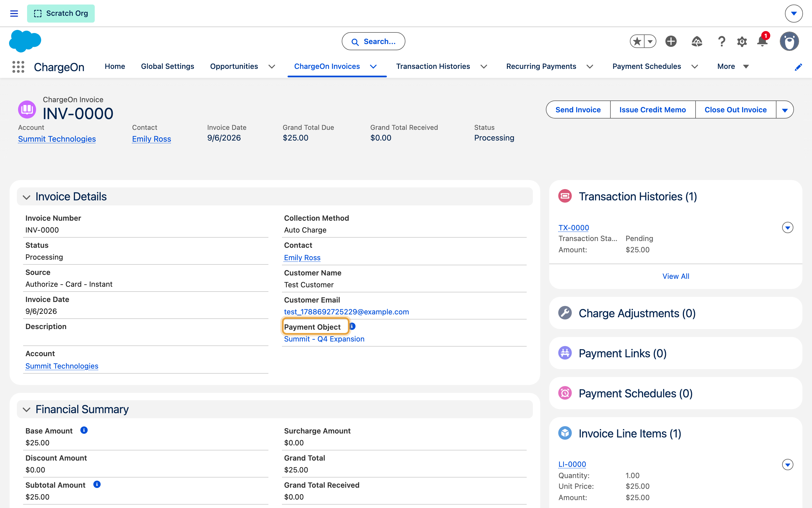Expand the Recurring Payments nav chevron
Viewport: 812px width, 508px height.
[590, 67]
